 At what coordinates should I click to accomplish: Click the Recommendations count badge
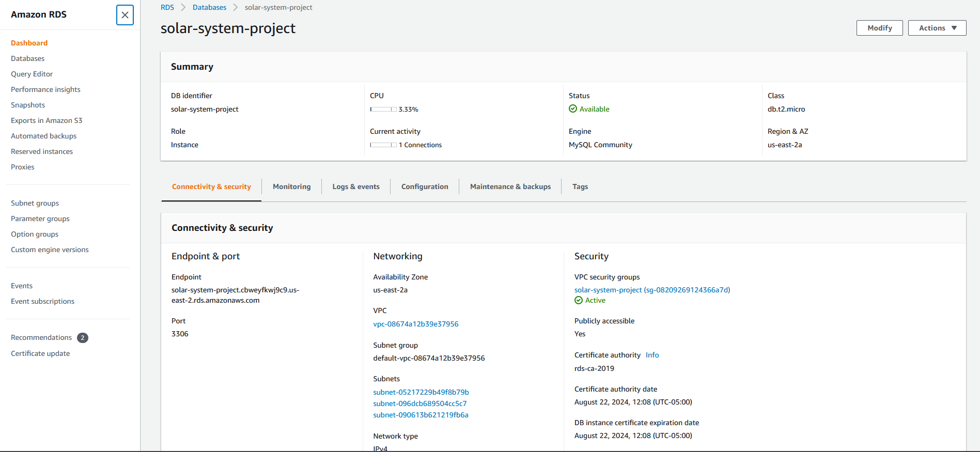click(x=83, y=338)
